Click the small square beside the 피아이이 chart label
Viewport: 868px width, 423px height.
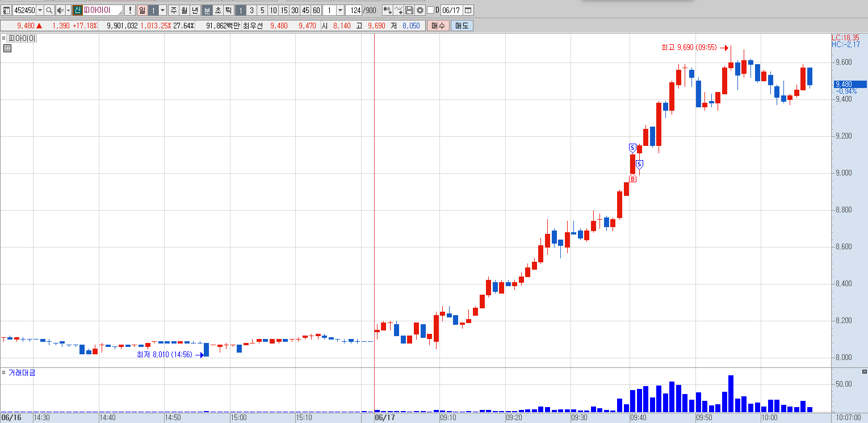3,38
